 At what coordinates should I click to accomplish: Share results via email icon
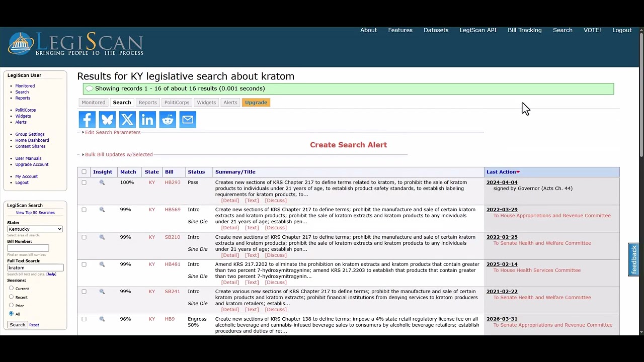coord(188,120)
